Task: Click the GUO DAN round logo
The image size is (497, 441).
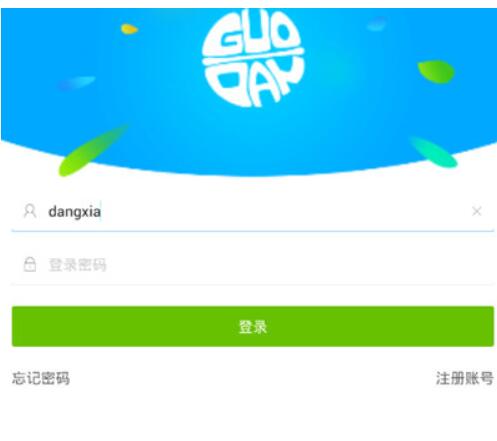Action: coord(253,58)
